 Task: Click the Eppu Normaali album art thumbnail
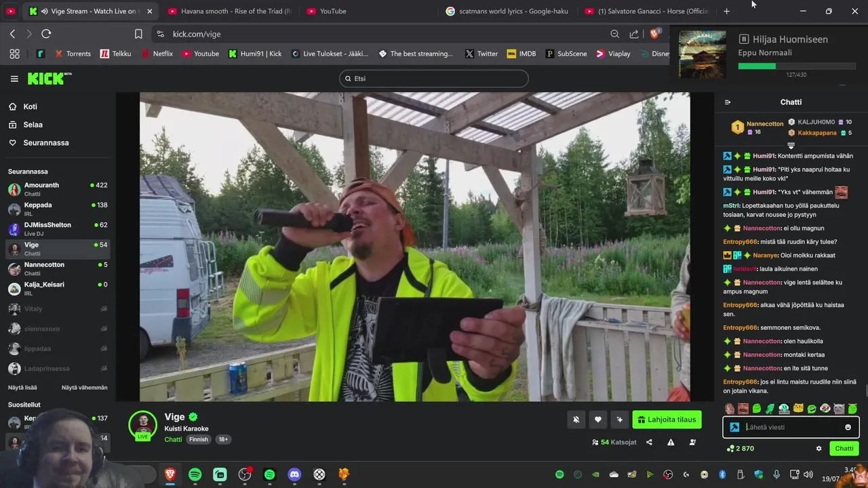pyautogui.click(x=702, y=54)
